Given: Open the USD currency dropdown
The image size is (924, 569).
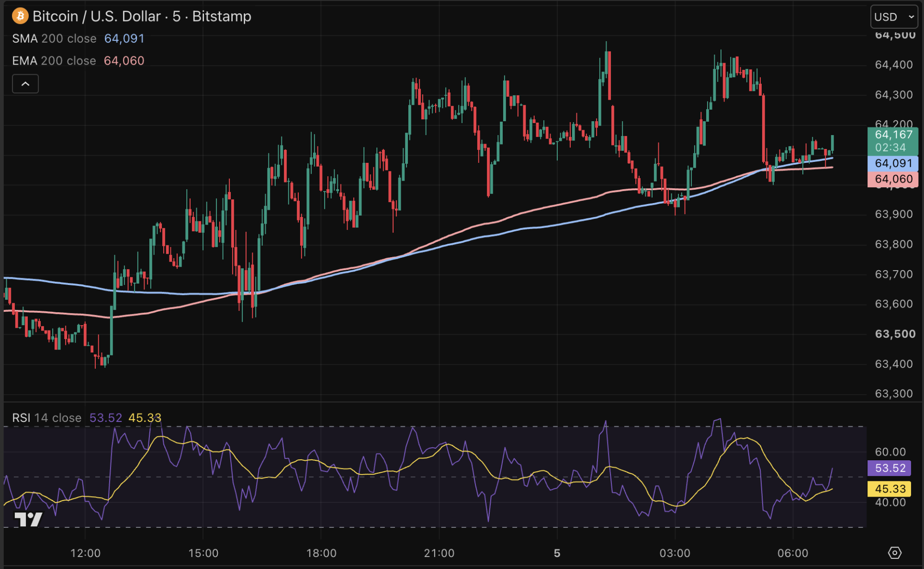Looking at the screenshot, I should click(x=893, y=17).
